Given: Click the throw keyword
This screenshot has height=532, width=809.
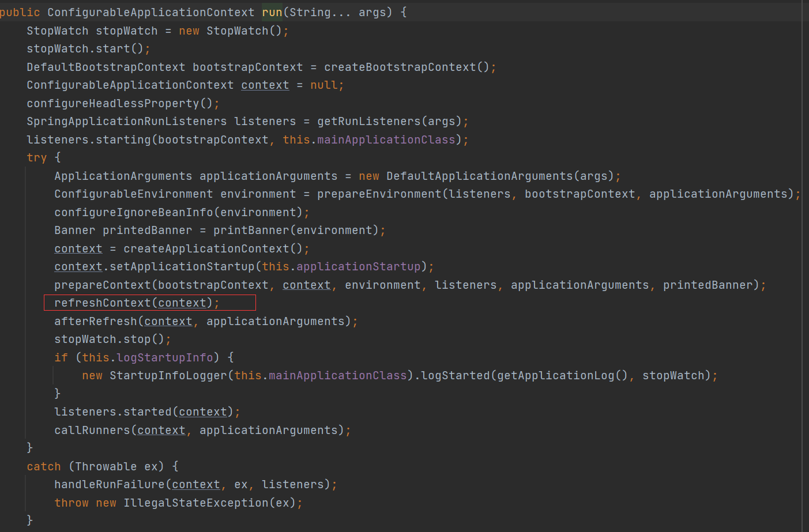Looking at the screenshot, I should pos(71,503).
